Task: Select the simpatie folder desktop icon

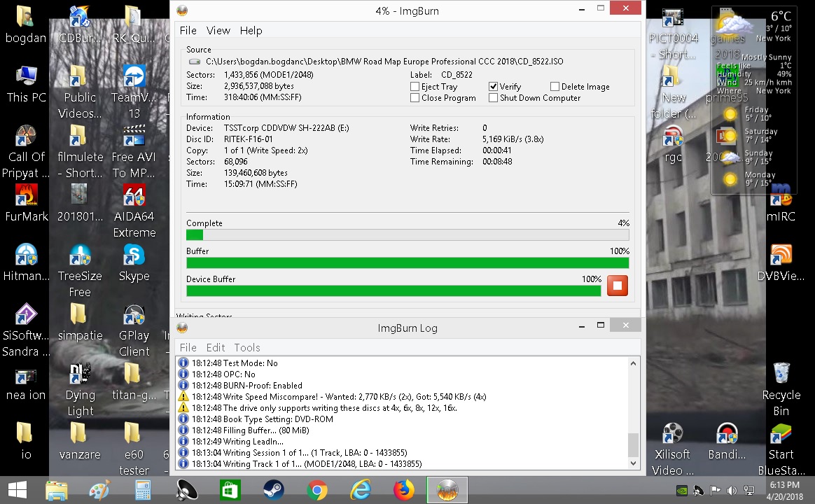Action: point(80,322)
